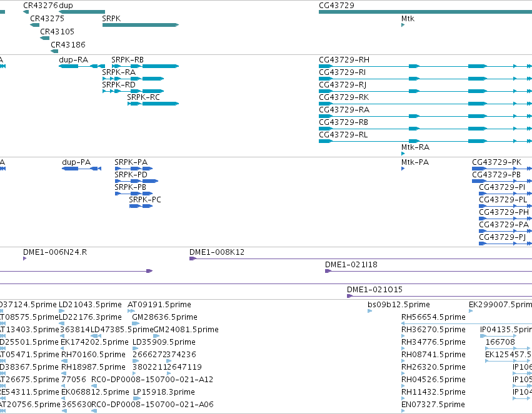Click the CG43729-RA transcript label

coord(344,110)
